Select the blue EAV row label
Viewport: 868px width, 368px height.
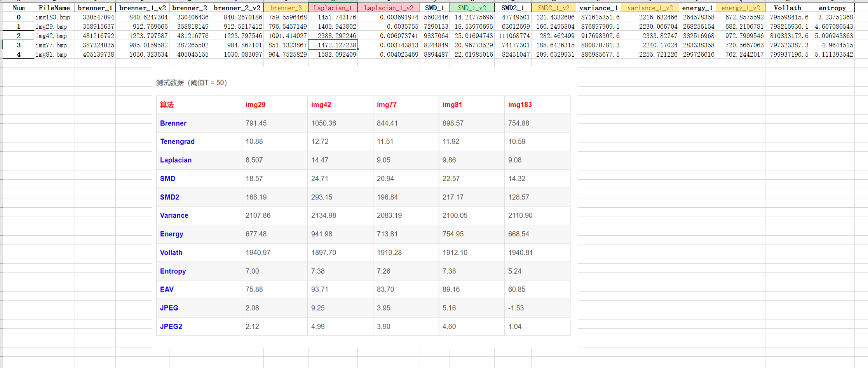point(167,290)
